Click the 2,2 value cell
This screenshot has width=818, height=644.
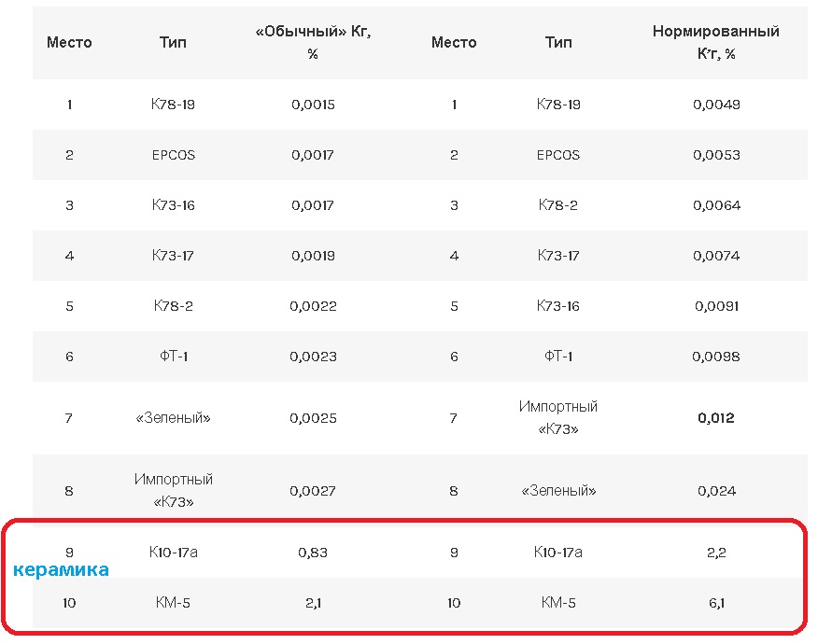(x=716, y=553)
